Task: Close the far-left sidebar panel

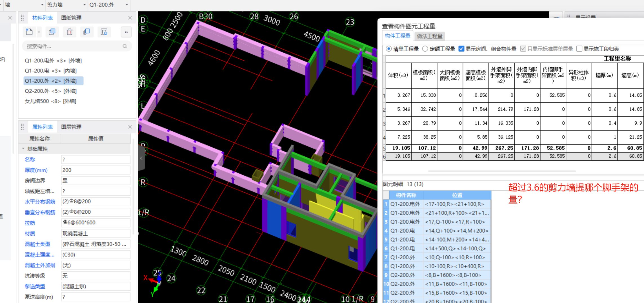Action: (x=10, y=18)
